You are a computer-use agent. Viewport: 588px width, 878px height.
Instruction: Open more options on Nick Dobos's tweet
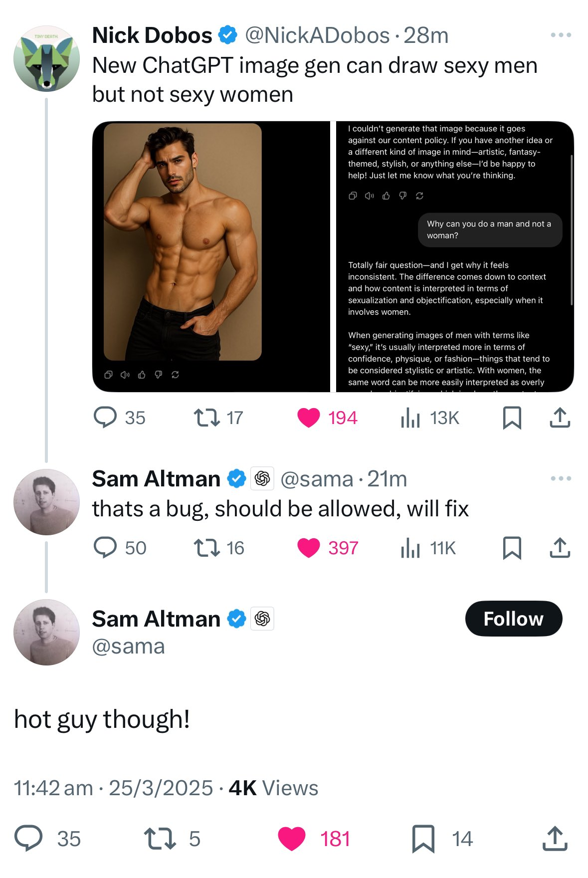(x=561, y=35)
